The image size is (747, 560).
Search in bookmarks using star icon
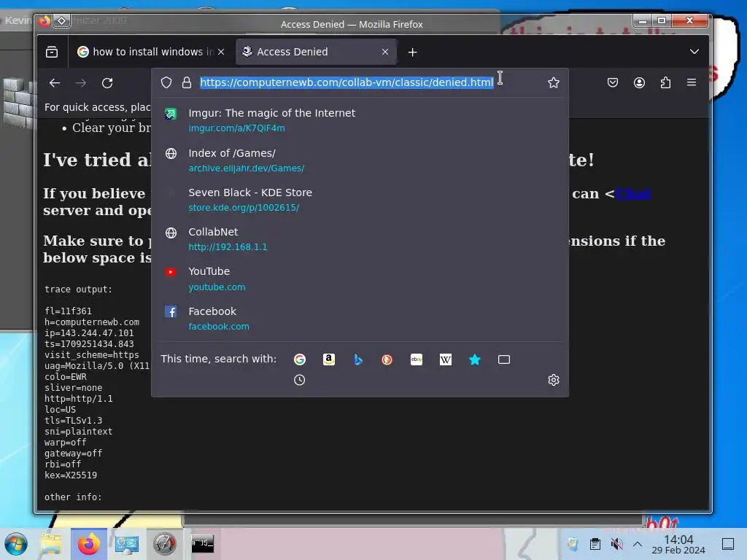[x=474, y=359]
